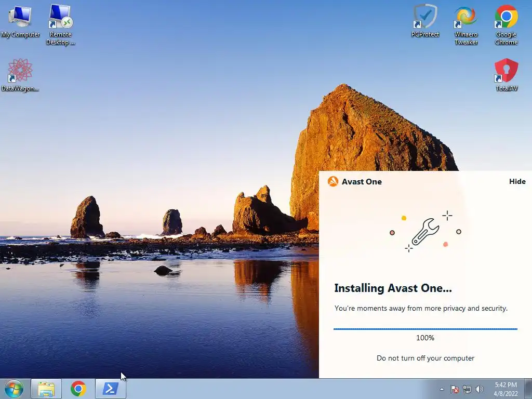The image size is (532, 399).
Task: Show hidden system tray icons
Action: point(442,389)
